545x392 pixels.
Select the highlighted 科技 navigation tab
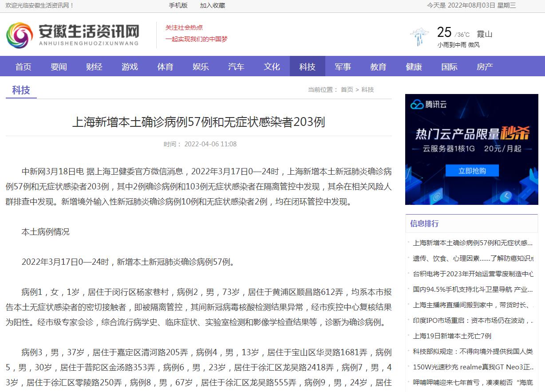pyautogui.click(x=308, y=67)
